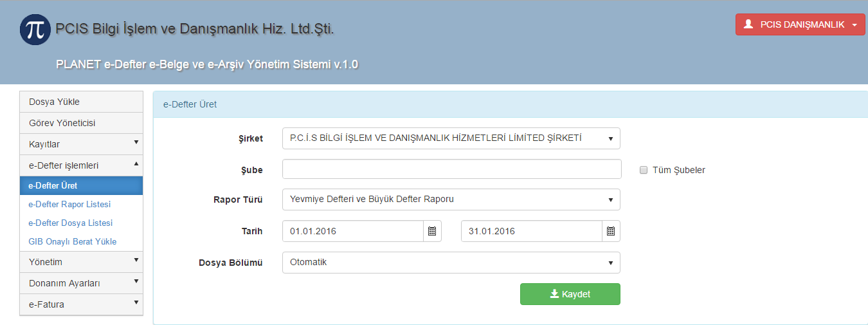The width and height of the screenshot is (868, 325).
Task: Click the user icon in PCIS DANIŞMANLIK button
Action: tap(748, 24)
